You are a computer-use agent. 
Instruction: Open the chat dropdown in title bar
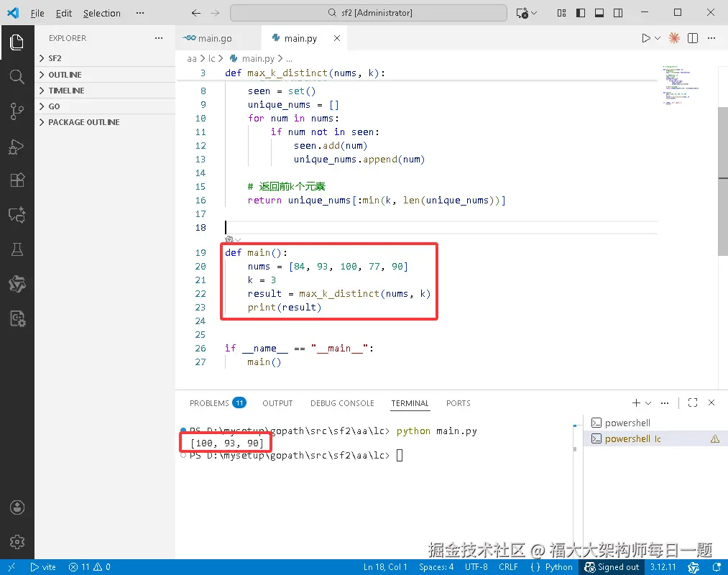coord(534,13)
